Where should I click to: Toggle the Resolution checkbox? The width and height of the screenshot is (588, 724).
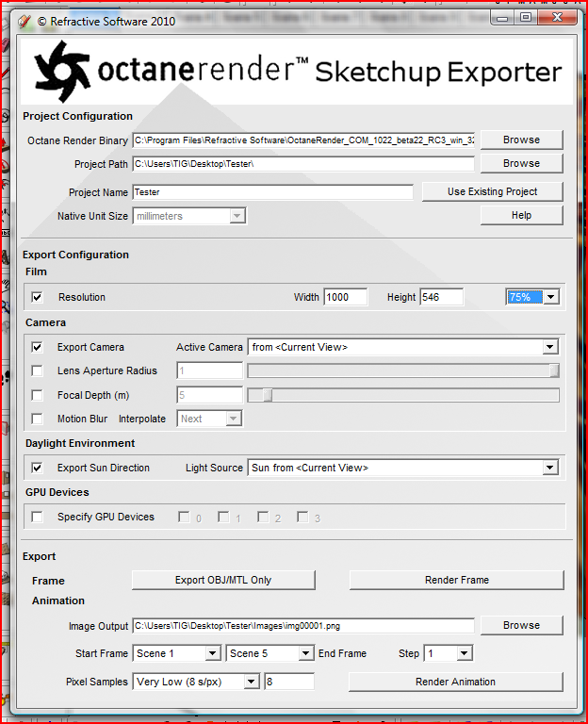point(38,297)
